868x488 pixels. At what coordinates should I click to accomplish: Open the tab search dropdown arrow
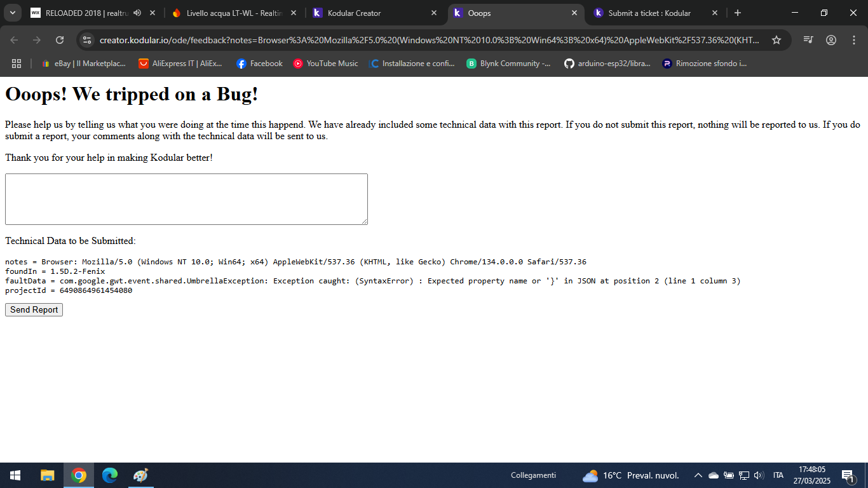pos(12,13)
